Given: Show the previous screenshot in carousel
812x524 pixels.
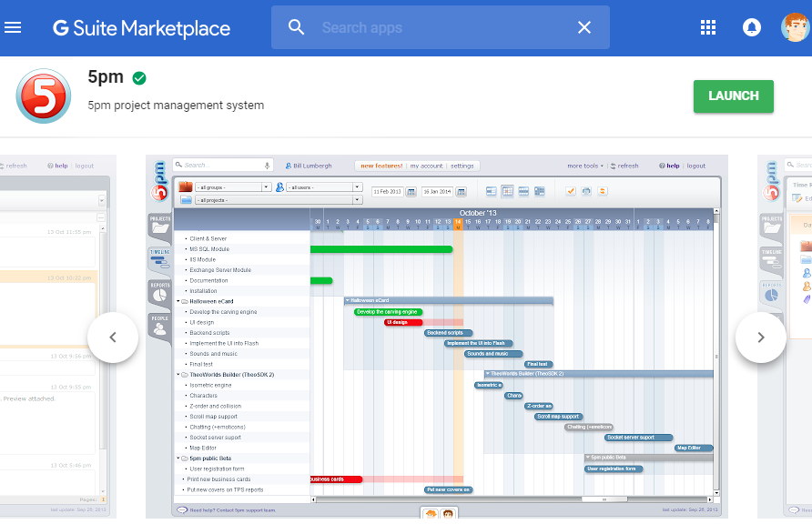Looking at the screenshot, I should 113,338.
